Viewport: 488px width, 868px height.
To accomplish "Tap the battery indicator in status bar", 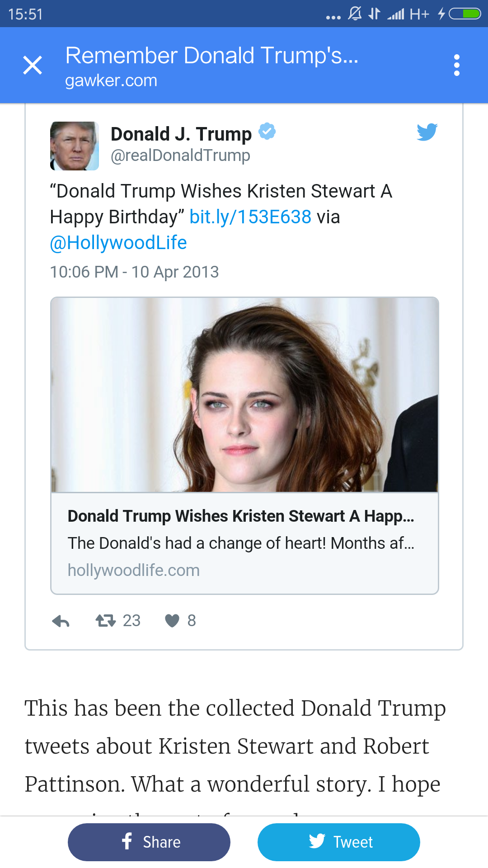I will [x=465, y=14].
